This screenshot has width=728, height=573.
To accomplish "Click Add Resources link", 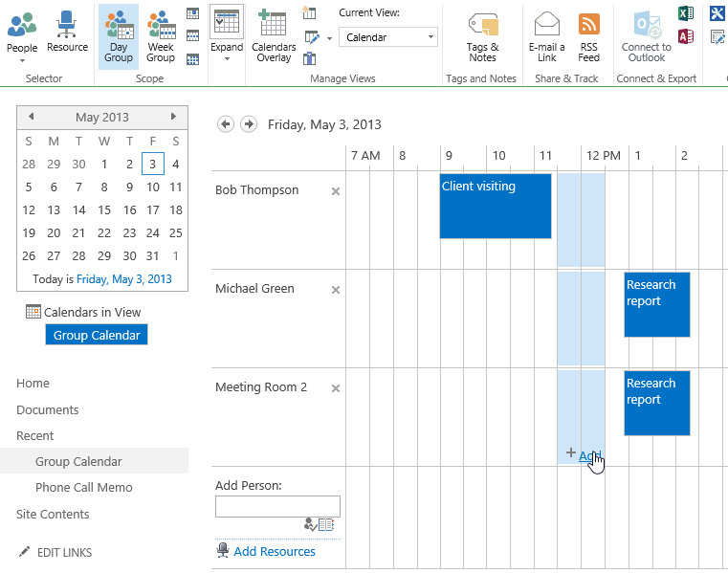I will pyautogui.click(x=275, y=552).
